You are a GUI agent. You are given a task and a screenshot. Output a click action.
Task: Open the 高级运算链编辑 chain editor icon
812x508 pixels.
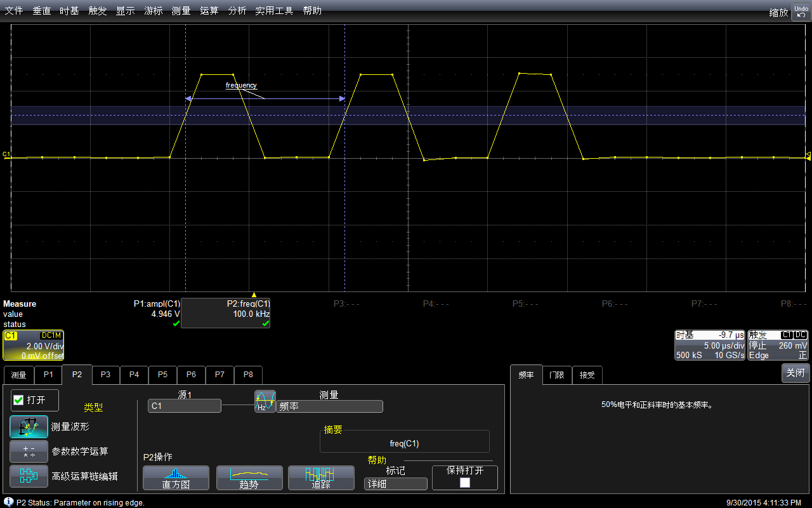coord(29,476)
